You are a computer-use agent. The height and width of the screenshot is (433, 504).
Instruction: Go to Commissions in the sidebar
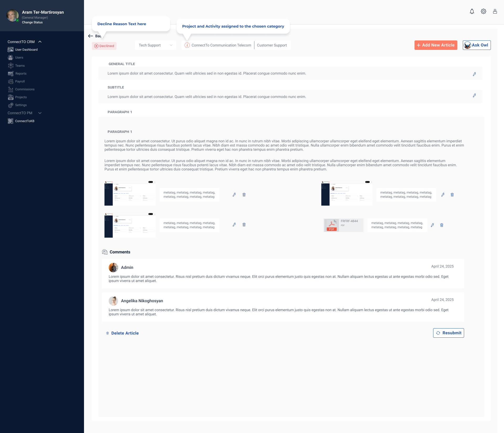pos(25,89)
